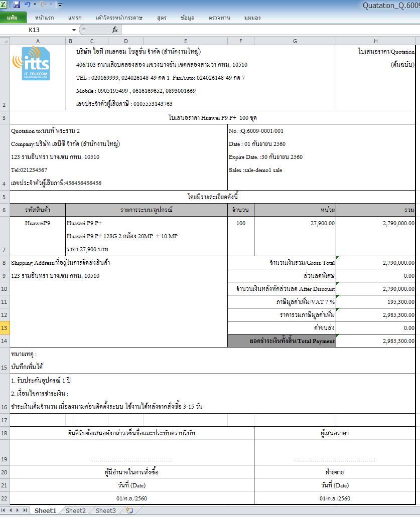
Task: Select row 3 header
Action: point(5,118)
